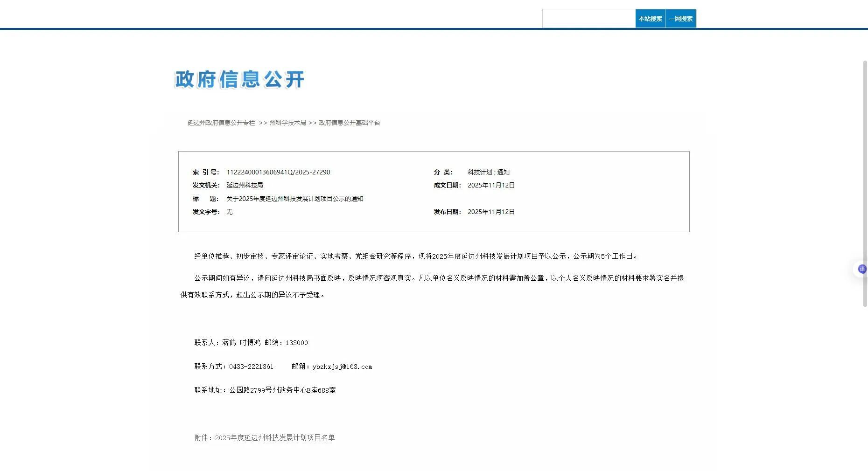Click the issuing agency value 延边州科技局
Viewport: 868px width, 471px height.
click(x=245, y=185)
